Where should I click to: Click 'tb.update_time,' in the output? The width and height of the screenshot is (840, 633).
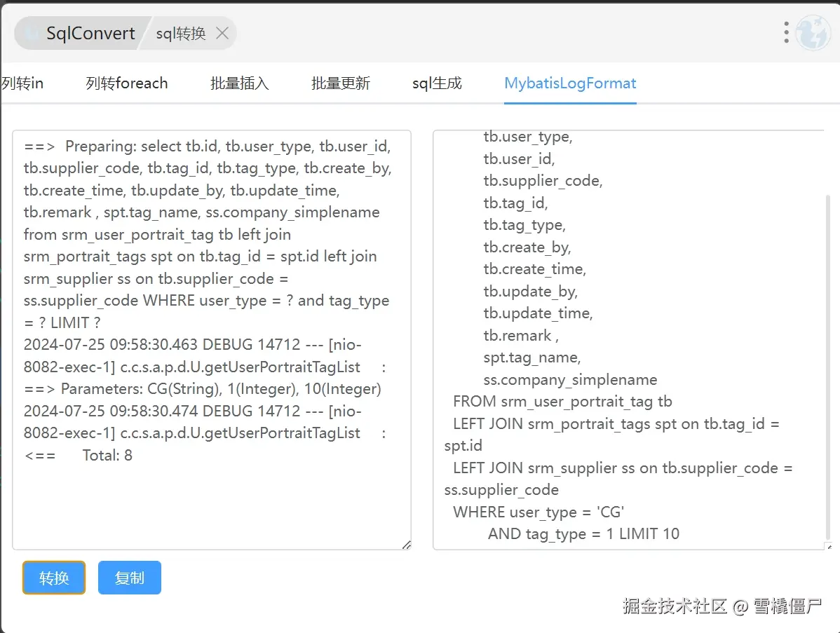click(538, 313)
